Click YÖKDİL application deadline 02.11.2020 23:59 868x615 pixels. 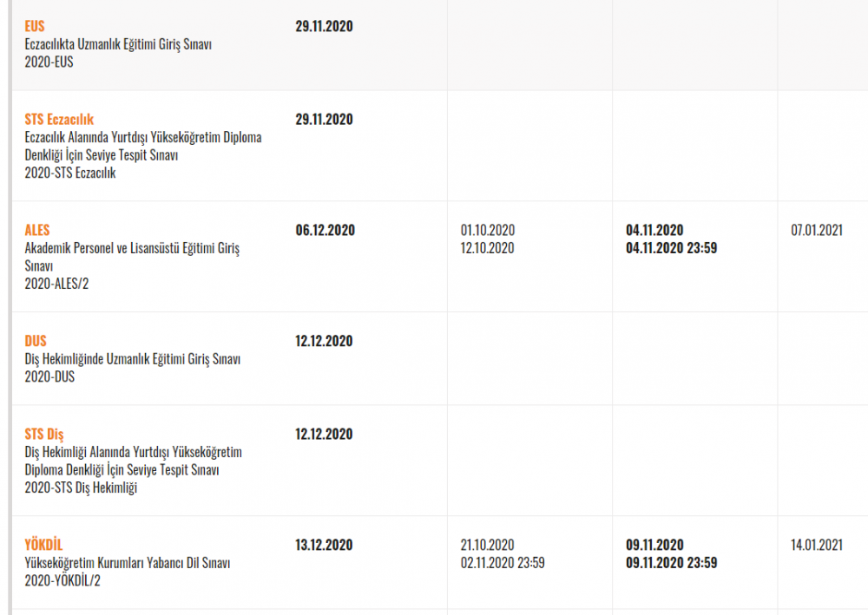[503, 563]
